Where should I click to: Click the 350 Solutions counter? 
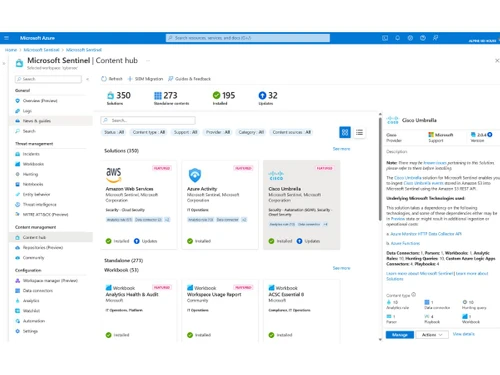pyautogui.click(x=119, y=98)
